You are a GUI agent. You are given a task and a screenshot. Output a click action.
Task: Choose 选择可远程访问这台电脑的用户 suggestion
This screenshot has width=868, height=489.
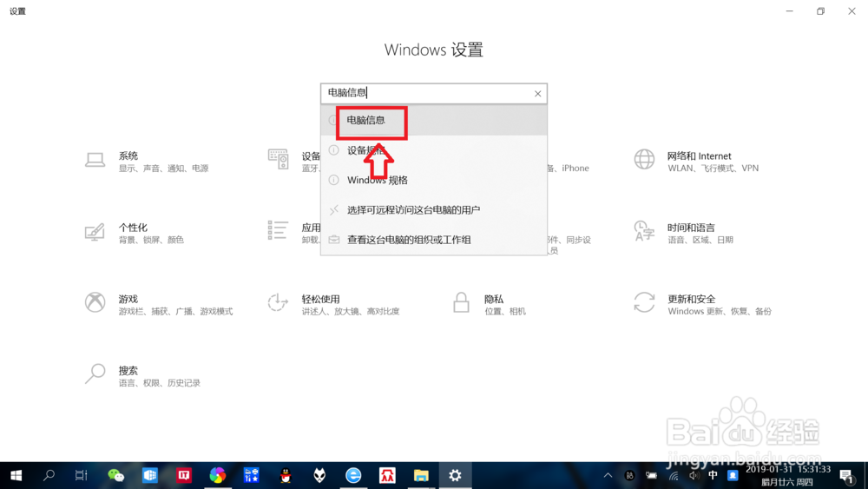(x=433, y=210)
